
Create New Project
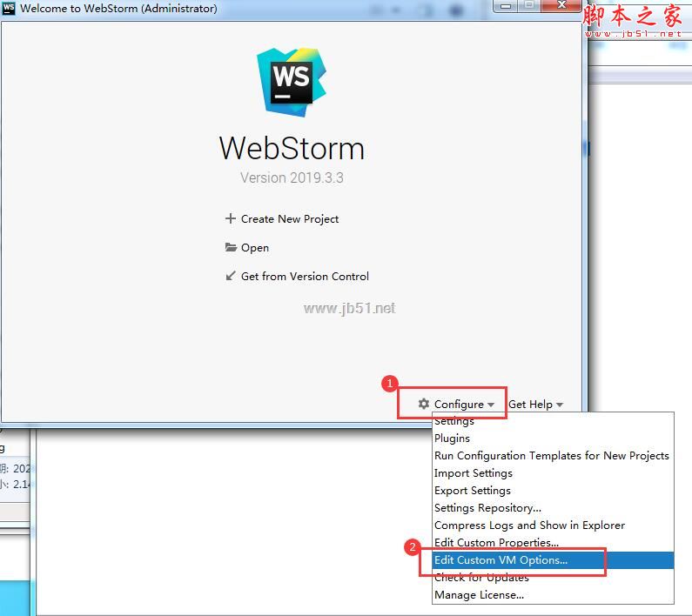pyautogui.click(x=290, y=219)
